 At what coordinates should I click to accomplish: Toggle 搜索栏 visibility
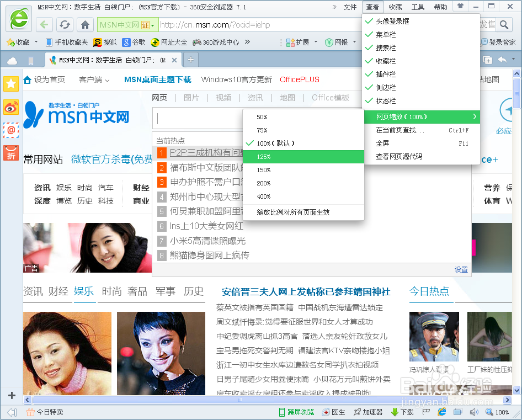421,47
